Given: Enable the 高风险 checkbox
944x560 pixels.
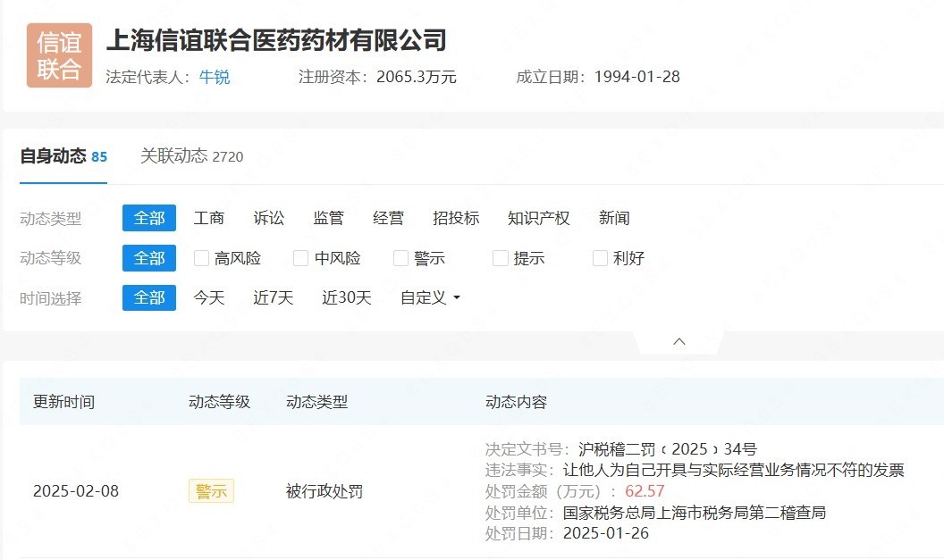Looking at the screenshot, I should click(200, 257).
